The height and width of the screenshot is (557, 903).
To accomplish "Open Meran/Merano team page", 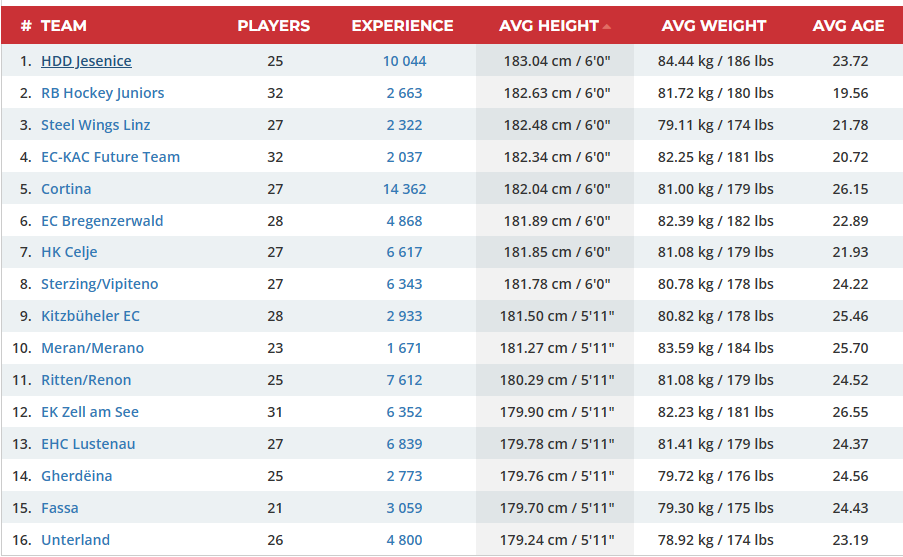I will tap(92, 348).
